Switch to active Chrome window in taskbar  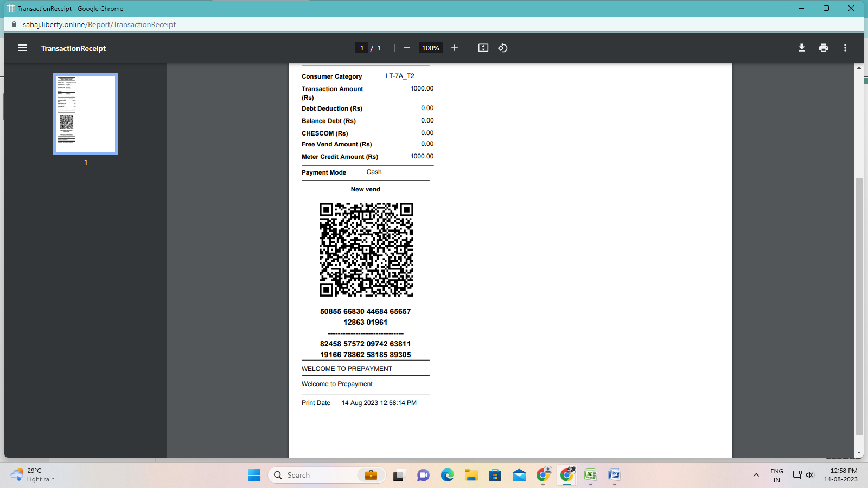pos(567,475)
